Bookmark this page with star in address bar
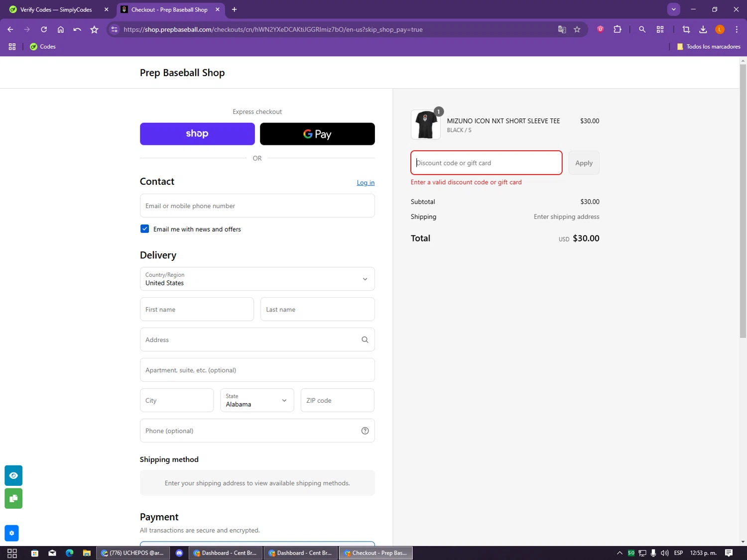The image size is (747, 560). (577, 29)
